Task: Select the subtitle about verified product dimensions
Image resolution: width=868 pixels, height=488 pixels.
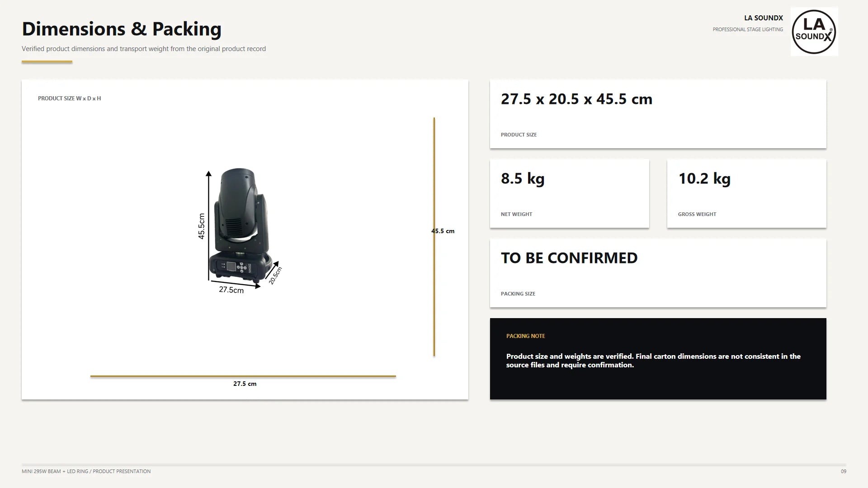Action: 144,49
